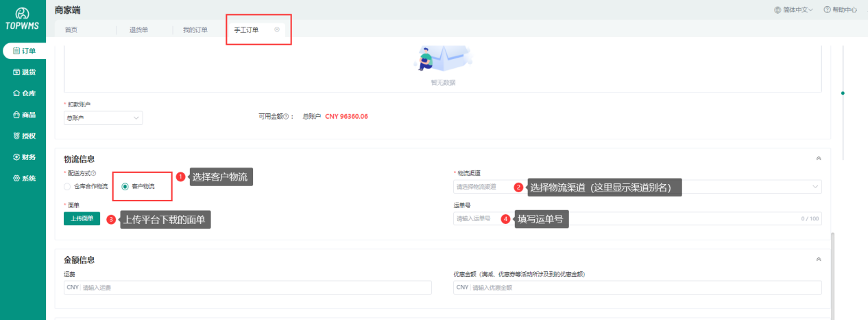Close the 手工订单 tab with its x icon
The height and width of the screenshot is (320, 868).
[x=277, y=30]
